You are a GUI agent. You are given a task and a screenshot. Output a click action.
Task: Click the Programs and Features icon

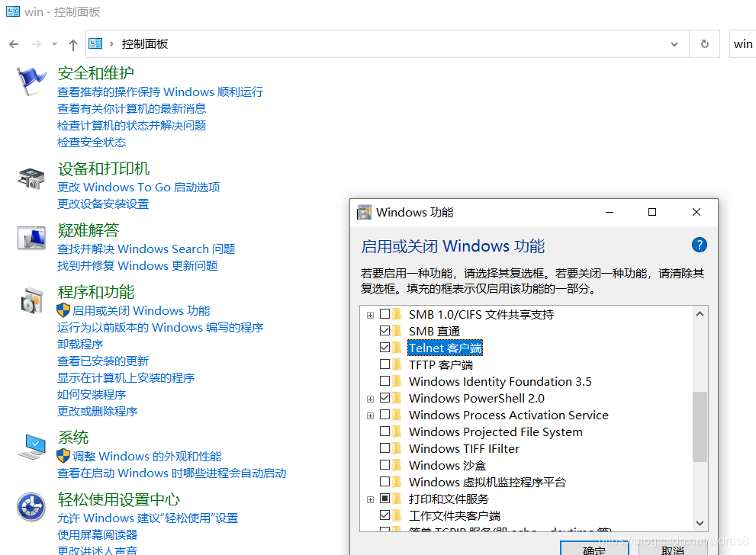coord(32,300)
